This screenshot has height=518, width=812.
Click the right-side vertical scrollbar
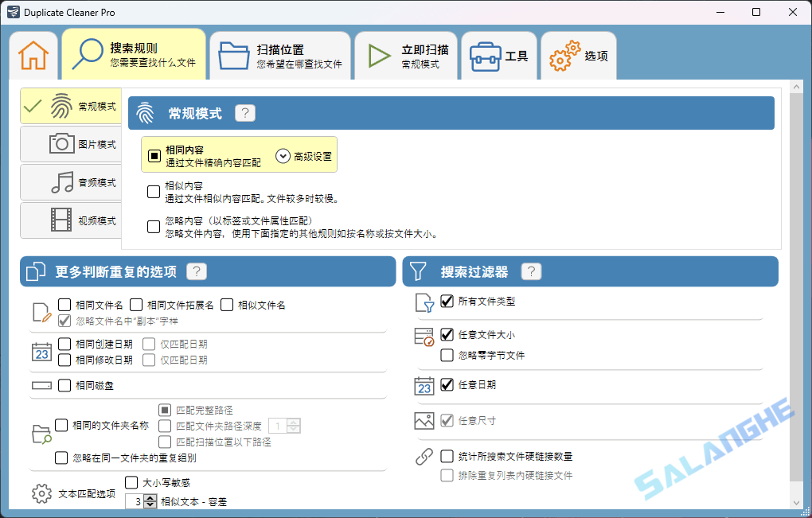point(799,278)
